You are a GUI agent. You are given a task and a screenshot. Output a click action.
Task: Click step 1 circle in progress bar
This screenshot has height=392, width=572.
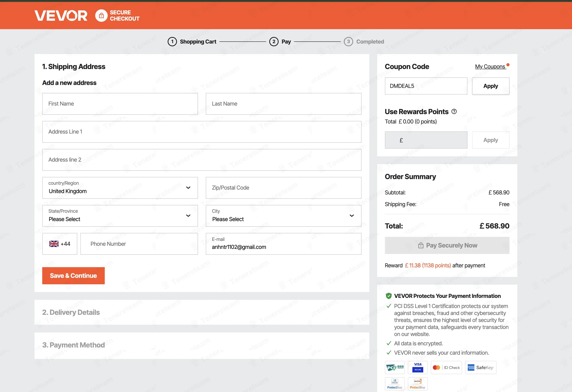point(172,42)
